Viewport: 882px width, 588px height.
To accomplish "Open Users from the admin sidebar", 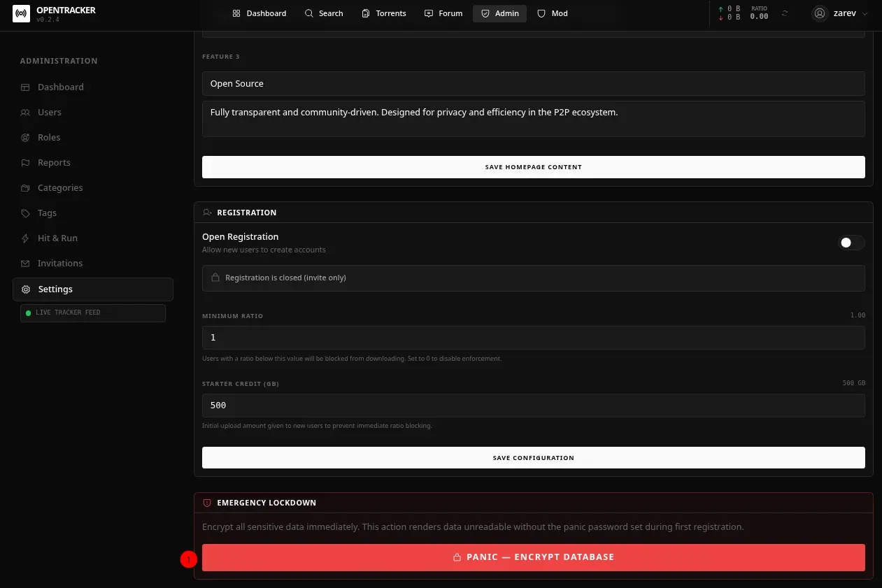I will [x=49, y=113].
